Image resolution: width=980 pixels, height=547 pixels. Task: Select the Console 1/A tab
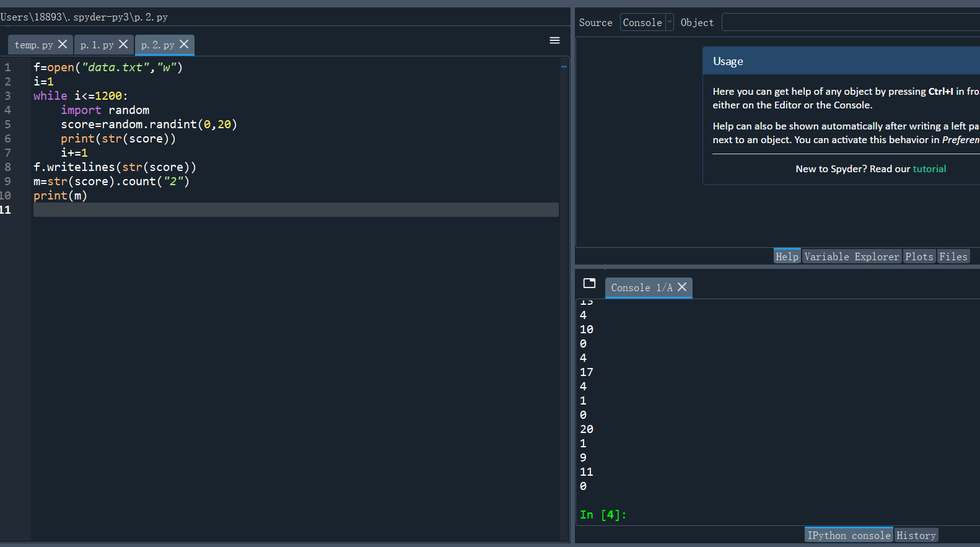click(642, 287)
